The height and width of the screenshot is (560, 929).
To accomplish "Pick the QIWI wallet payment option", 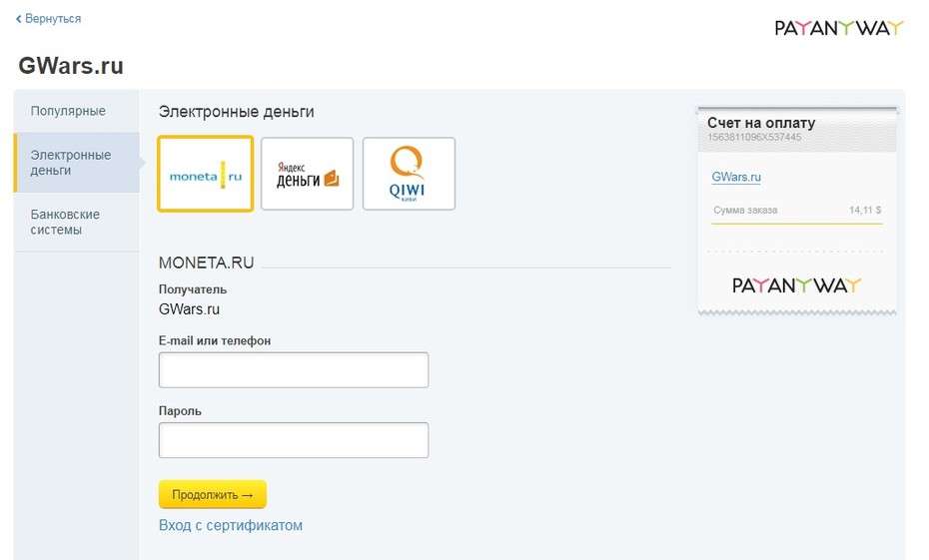I will tap(409, 174).
